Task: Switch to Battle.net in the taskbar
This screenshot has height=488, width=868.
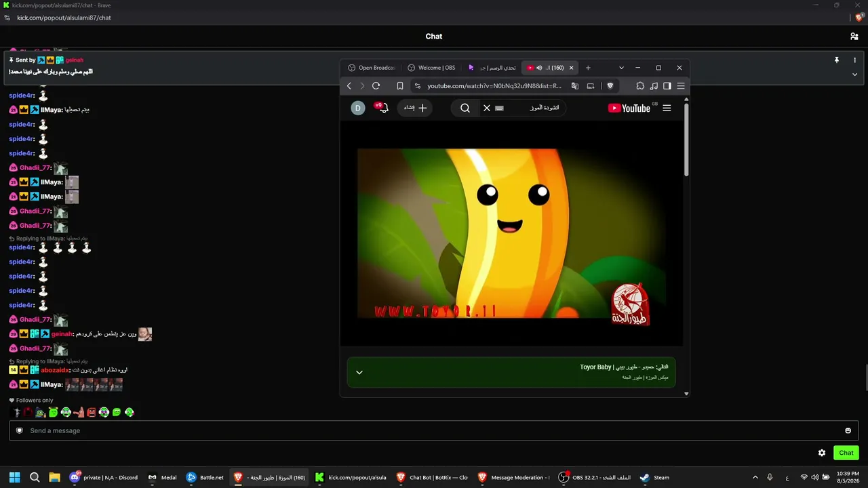Action: (205, 477)
